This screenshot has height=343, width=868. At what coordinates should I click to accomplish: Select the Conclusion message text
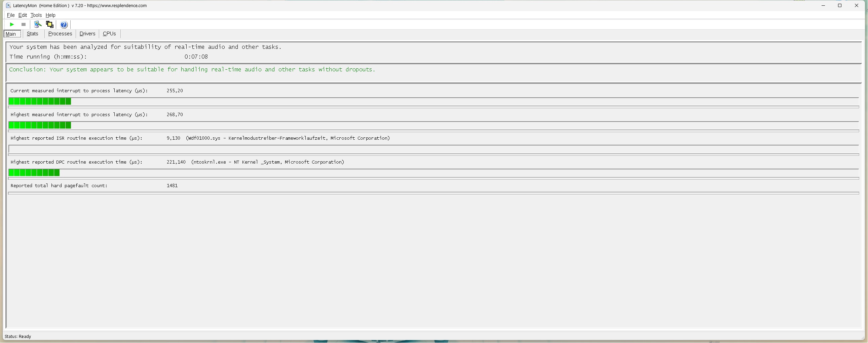192,69
